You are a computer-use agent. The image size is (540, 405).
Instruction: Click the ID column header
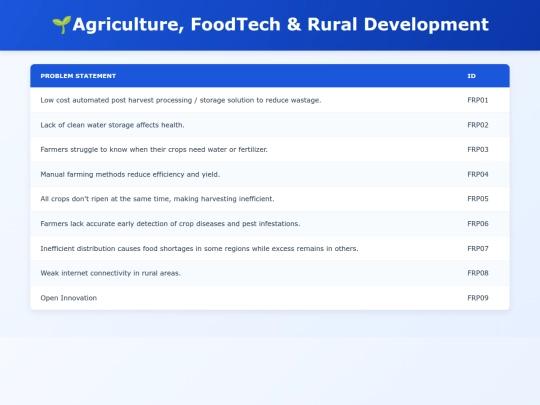(471, 76)
